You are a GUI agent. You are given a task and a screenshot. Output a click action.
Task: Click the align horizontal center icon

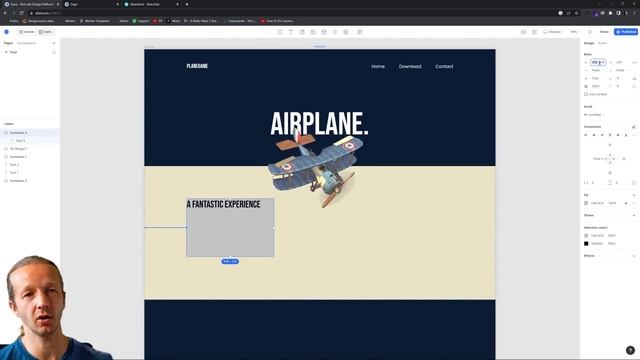click(594, 135)
